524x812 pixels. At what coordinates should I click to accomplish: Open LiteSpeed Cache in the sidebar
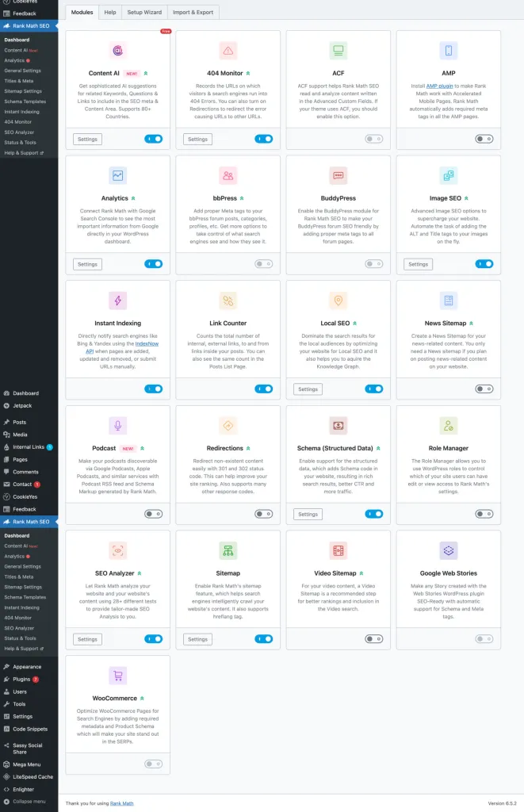click(x=29, y=777)
